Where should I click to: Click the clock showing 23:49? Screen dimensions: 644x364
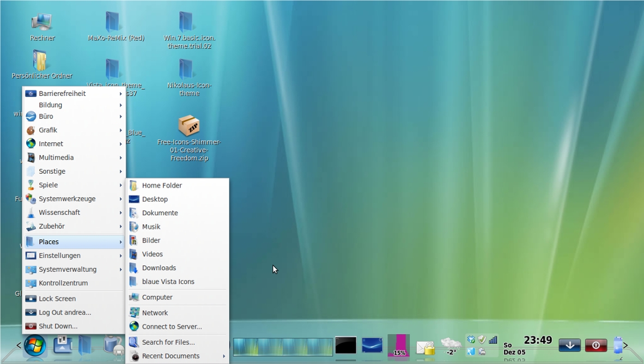pyautogui.click(x=538, y=340)
